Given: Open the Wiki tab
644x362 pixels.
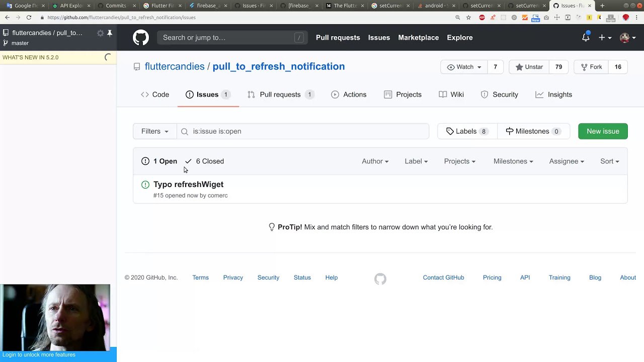Looking at the screenshot, I should [451, 95].
